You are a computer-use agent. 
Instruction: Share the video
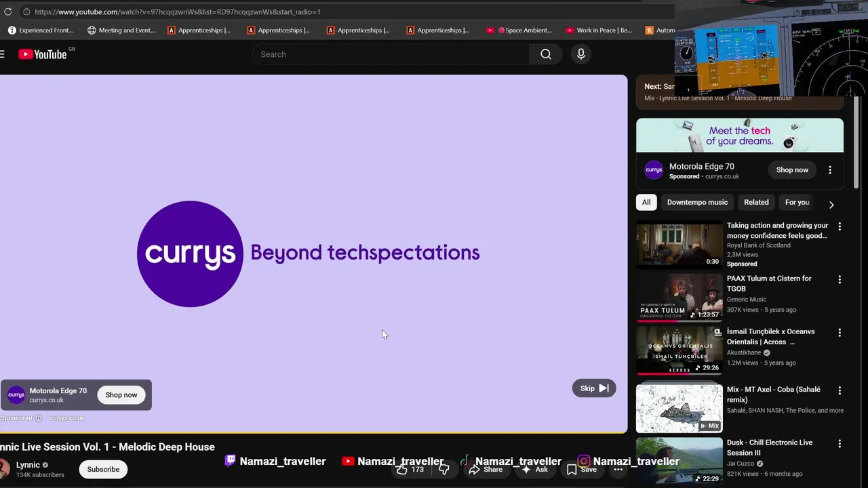coord(486,469)
